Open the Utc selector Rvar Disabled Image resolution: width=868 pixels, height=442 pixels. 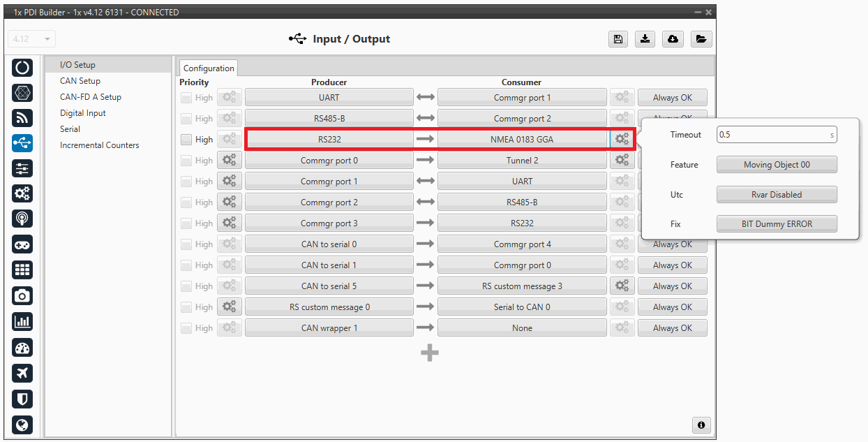[x=777, y=195]
